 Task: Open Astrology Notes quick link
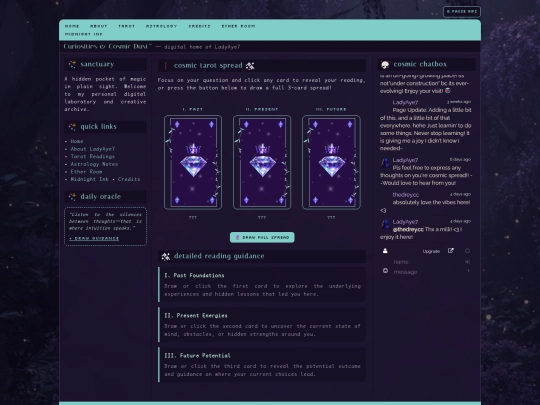point(94,164)
